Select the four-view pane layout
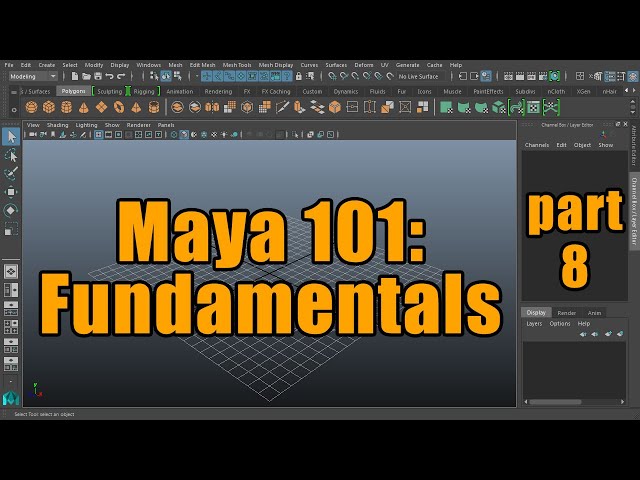The height and width of the screenshot is (480, 640). click(x=11, y=327)
